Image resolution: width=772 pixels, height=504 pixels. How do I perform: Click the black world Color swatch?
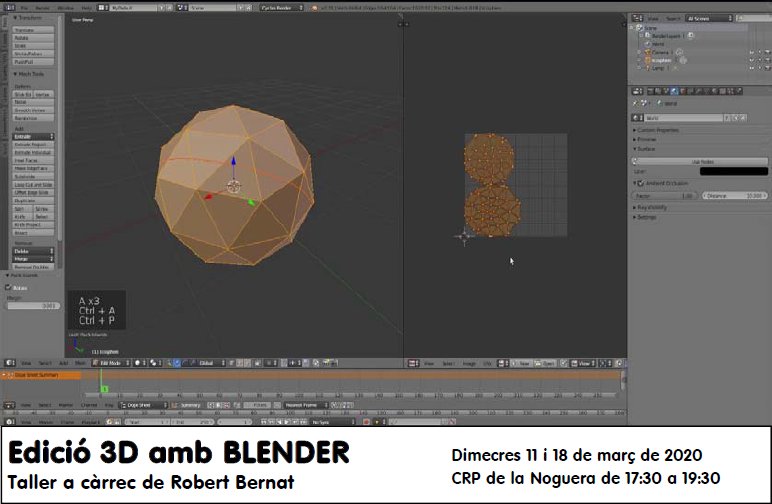pos(733,171)
